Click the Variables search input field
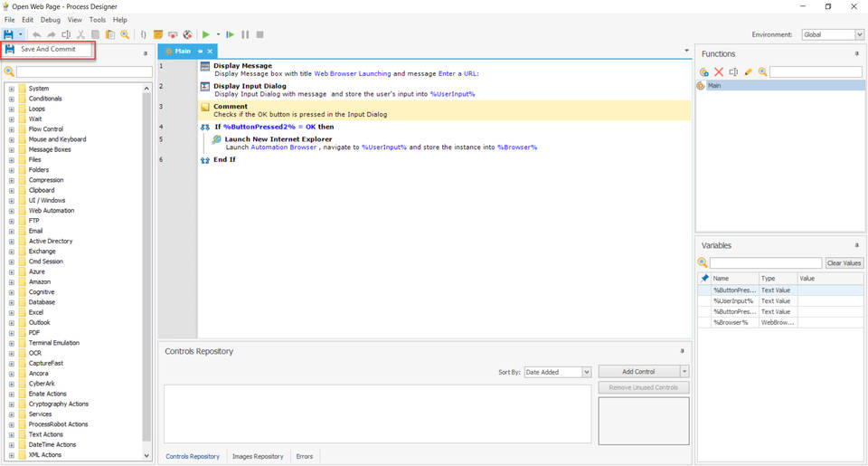The width and height of the screenshot is (868, 466). pos(766,263)
